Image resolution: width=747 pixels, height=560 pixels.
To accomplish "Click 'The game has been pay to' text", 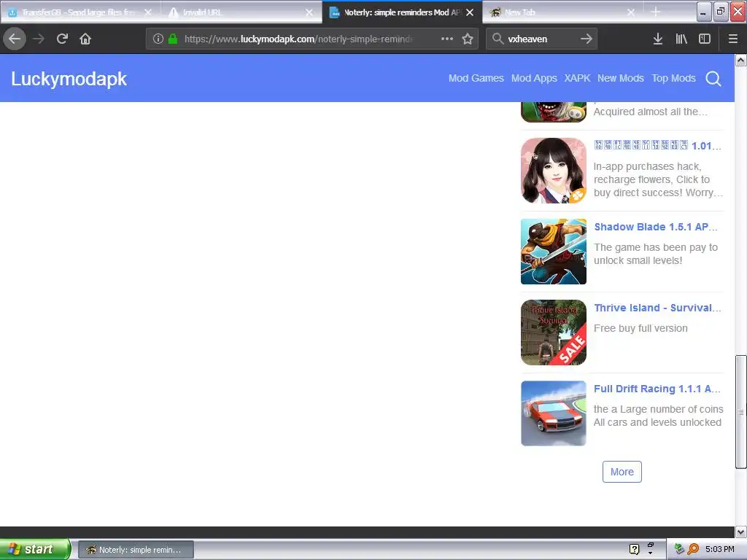I will pos(656,247).
